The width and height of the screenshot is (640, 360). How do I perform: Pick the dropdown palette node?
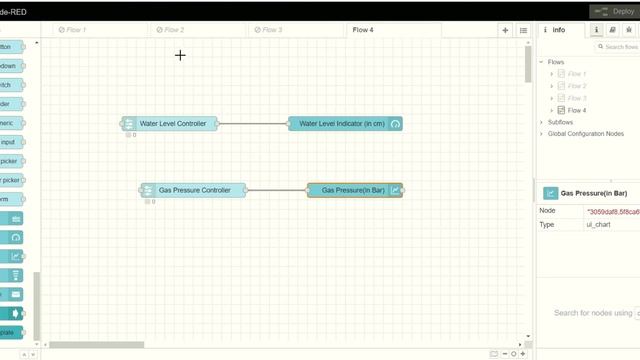(x=11, y=66)
